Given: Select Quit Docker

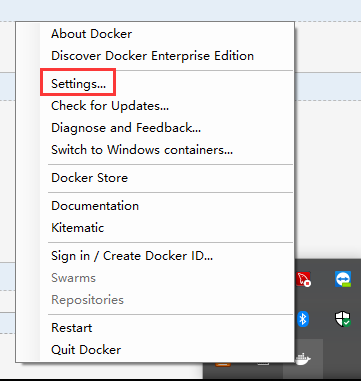Looking at the screenshot, I should coord(86,350).
